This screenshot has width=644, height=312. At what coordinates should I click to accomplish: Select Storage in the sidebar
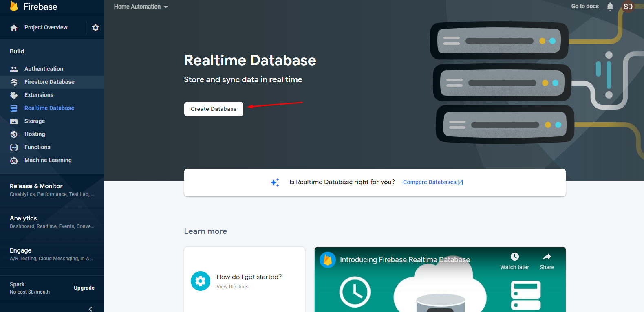[52, 121]
